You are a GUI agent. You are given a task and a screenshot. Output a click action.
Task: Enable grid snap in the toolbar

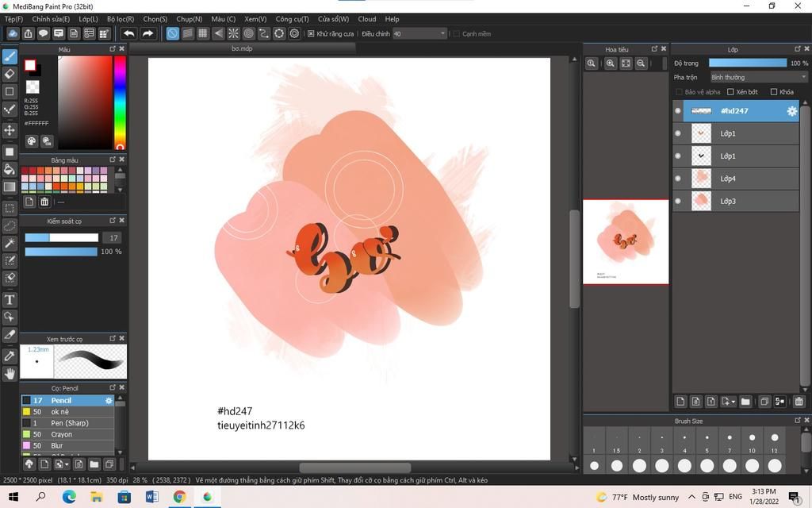(203, 33)
